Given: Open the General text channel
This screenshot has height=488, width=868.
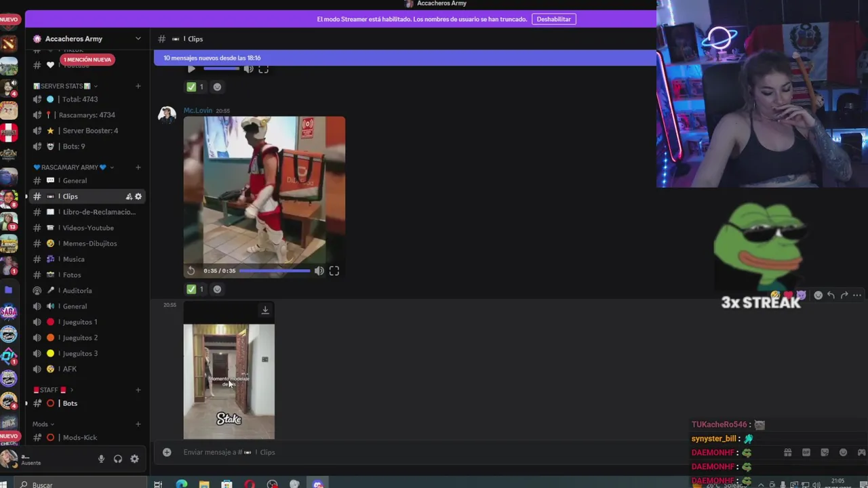Looking at the screenshot, I should 87,181.
